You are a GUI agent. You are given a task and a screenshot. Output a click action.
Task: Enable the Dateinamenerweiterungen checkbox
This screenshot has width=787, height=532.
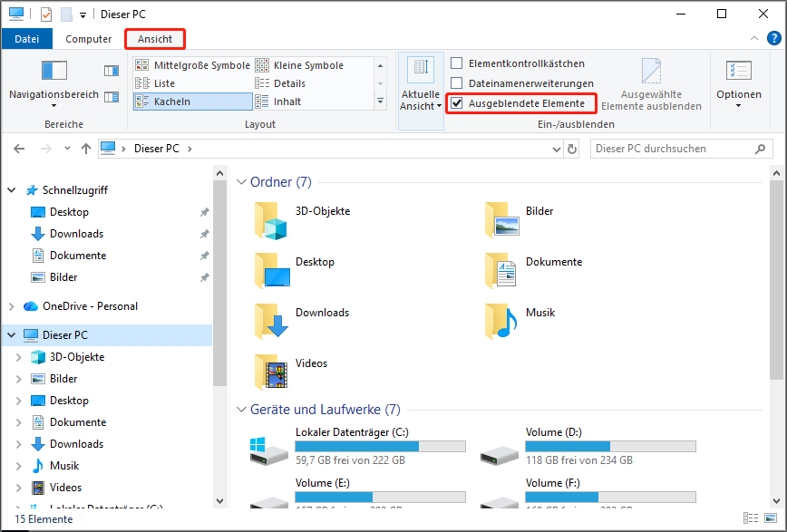coord(457,83)
